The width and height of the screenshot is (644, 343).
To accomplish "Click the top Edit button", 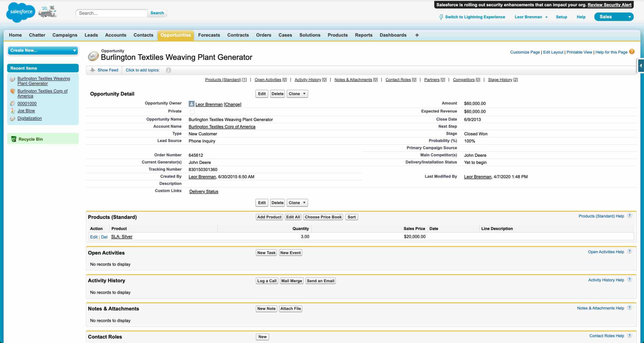I will pos(262,94).
